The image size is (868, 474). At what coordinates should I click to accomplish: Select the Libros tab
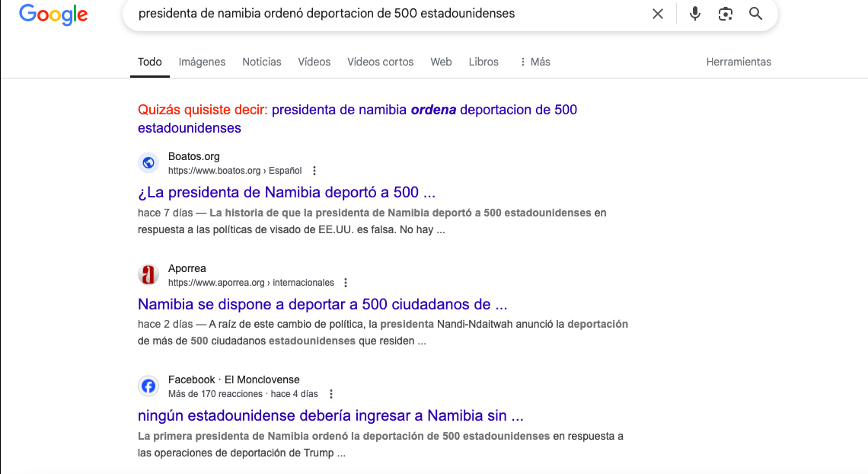tap(483, 62)
